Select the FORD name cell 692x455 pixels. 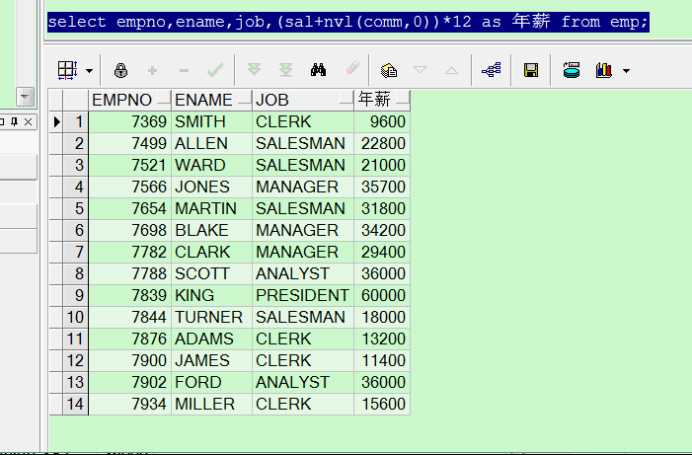tap(211, 382)
